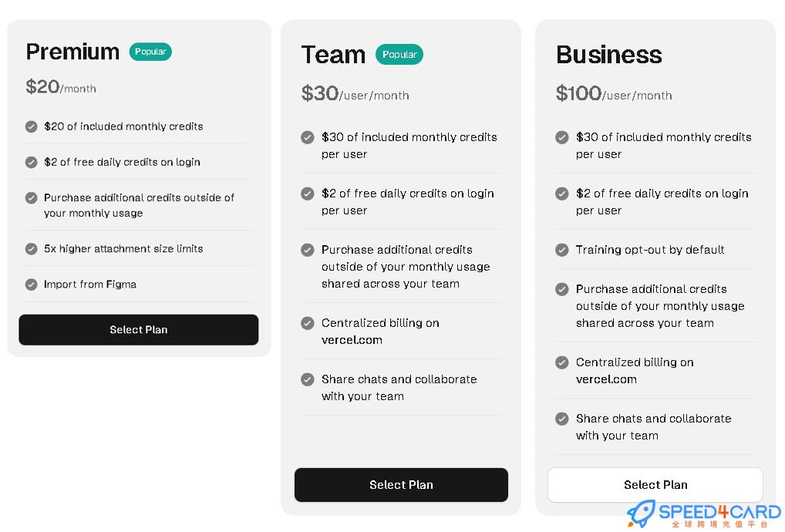Click the Popular badge beside Premium

[x=150, y=52]
